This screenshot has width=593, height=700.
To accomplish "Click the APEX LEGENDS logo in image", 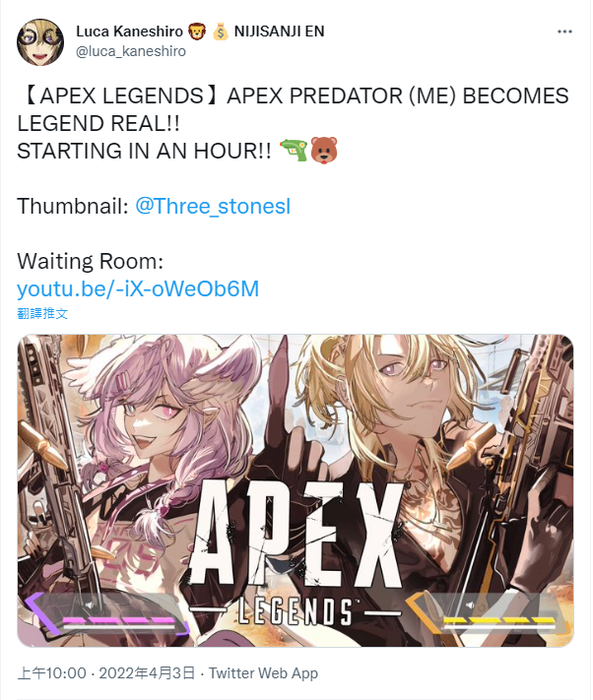I will click(295, 553).
